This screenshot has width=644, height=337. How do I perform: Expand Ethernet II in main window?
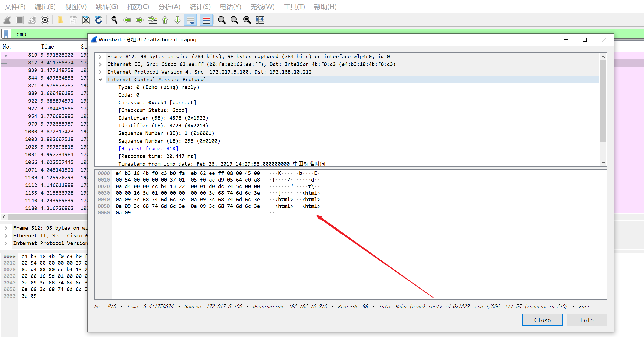[6, 236]
